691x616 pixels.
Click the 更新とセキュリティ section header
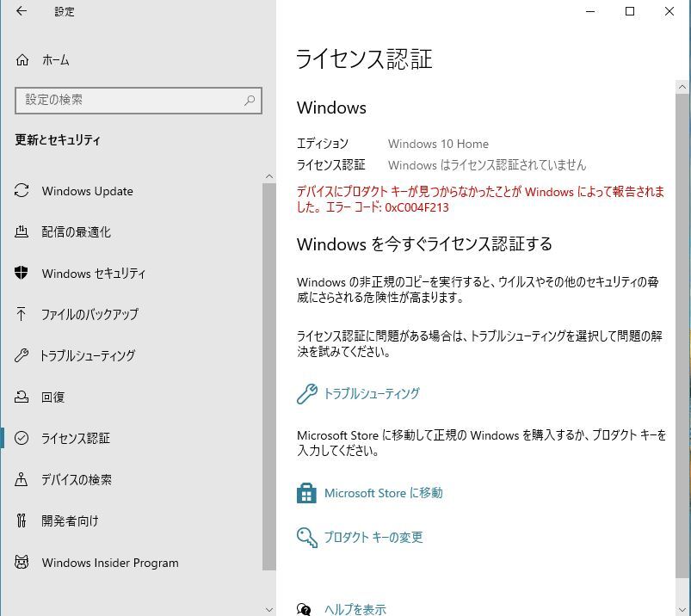(58, 140)
